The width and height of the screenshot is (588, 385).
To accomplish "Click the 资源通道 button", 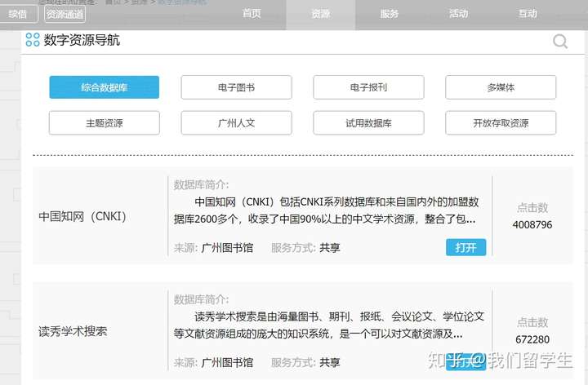I will tap(65, 14).
